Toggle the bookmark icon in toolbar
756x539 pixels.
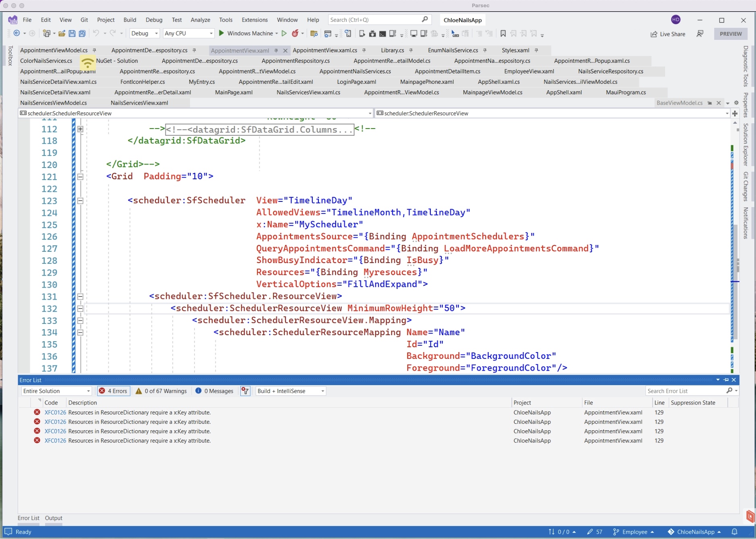503,34
